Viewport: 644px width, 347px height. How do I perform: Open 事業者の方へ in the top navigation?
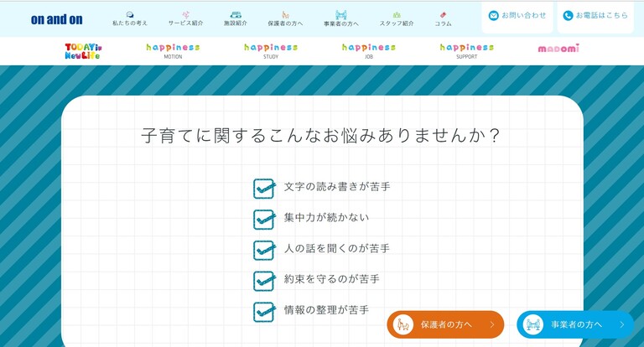tap(341, 18)
